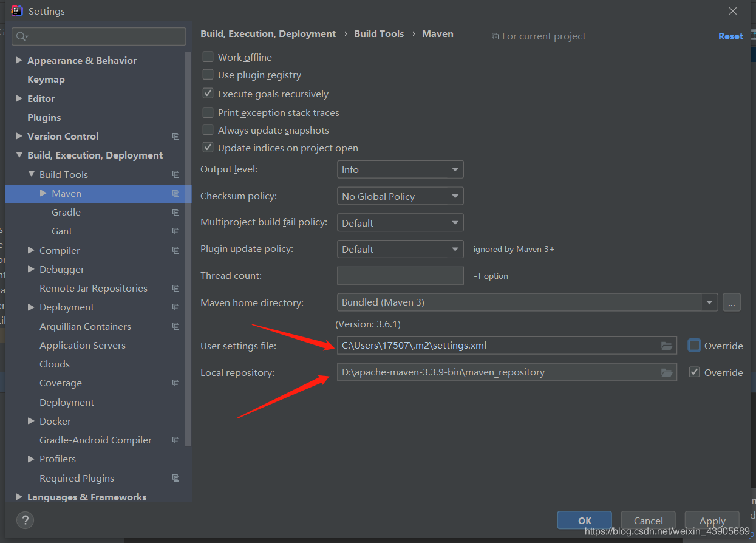The width and height of the screenshot is (756, 543).
Task: Uncheck Execute goals recursively
Action: pos(208,94)
